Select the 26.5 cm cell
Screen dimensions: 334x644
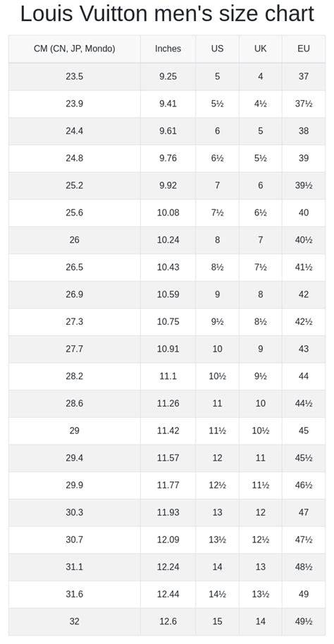click(75, 267)
